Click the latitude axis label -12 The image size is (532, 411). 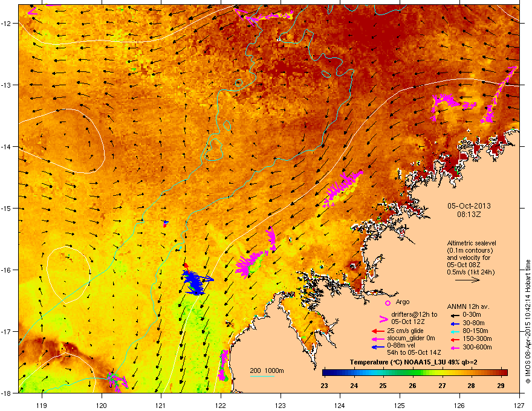(7, 24)
